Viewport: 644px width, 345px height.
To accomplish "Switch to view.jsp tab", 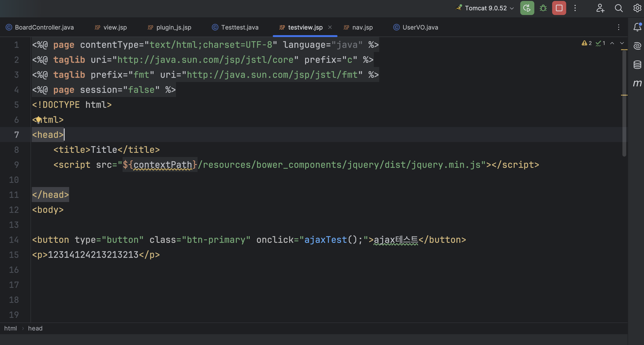I will [111, 27].
